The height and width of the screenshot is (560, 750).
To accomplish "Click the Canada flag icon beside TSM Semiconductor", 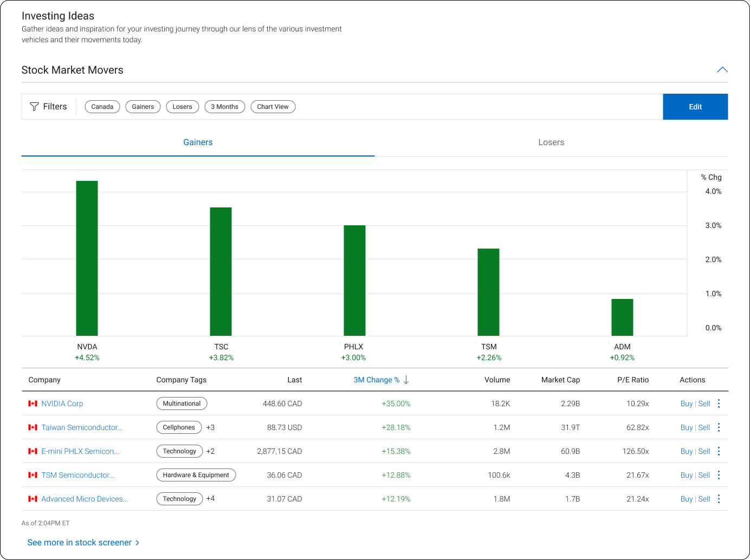I will [x=33, y=475].
